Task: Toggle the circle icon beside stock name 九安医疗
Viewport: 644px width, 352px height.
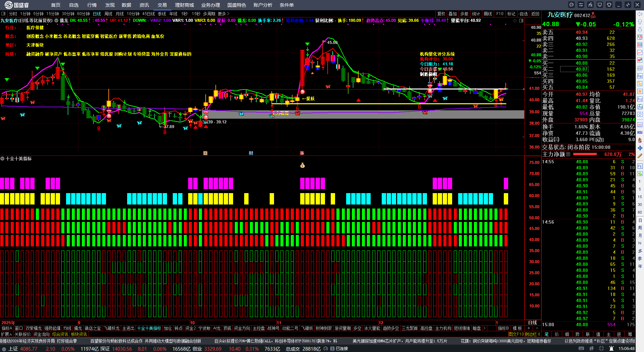Action: click(x=56, y=20)
